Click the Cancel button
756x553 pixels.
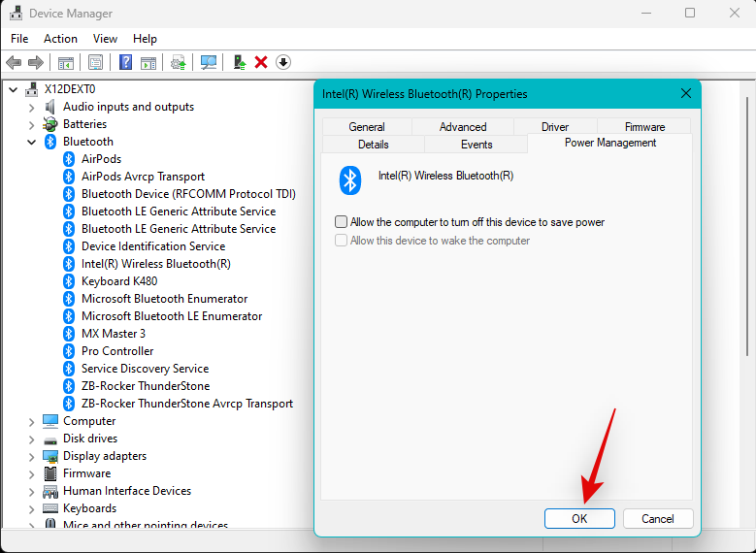(x=658, y=518)
